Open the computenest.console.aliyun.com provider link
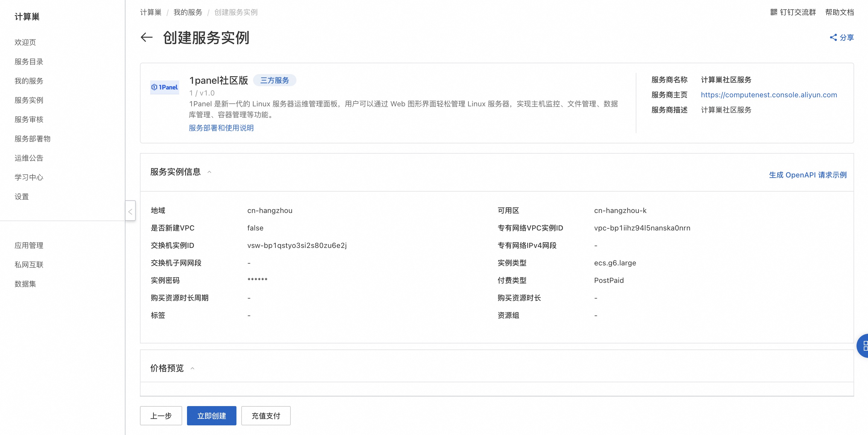The image size is (868, 435). pos(768,95)
